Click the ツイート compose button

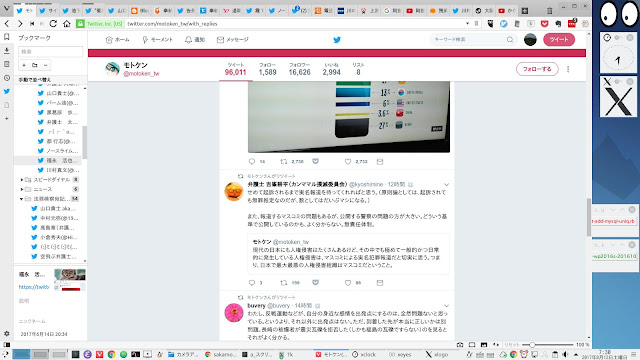pyautogui.click(x=559, y=40)
